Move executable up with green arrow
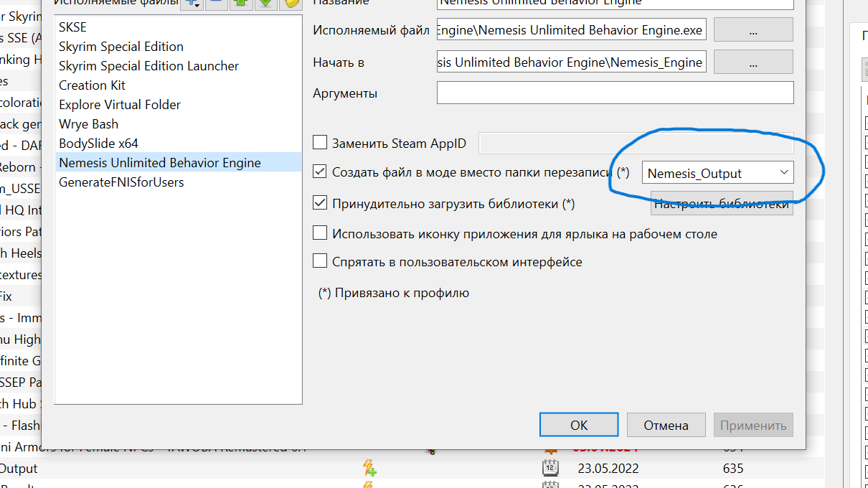 click(241, 3)
